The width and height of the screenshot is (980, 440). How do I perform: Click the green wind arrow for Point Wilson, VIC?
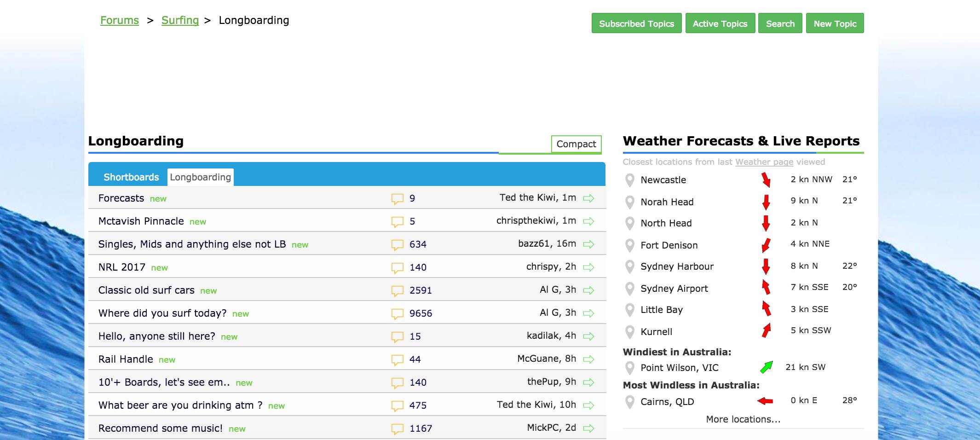[766, 367]
